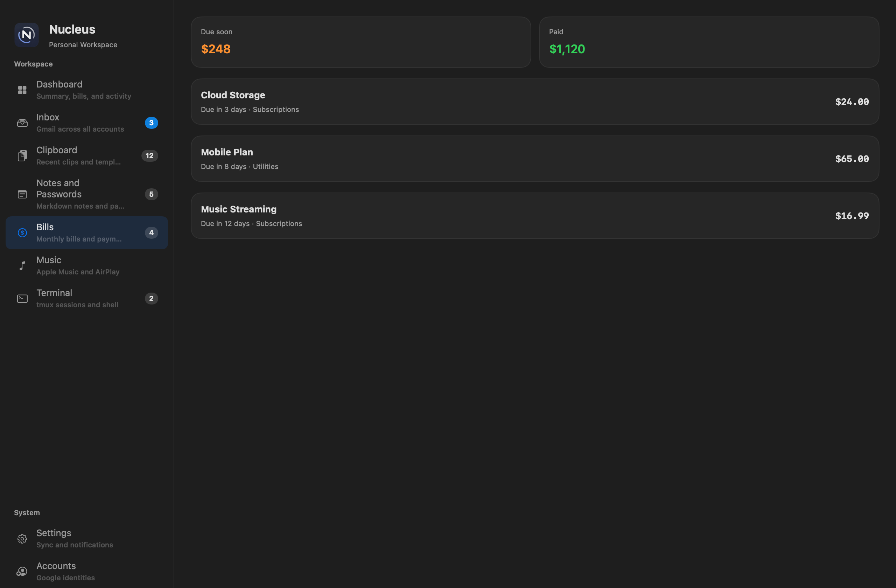Click the Music note icon
Image resolution: width=896 pixels, height=588 pixels.
tap(22, 265)
